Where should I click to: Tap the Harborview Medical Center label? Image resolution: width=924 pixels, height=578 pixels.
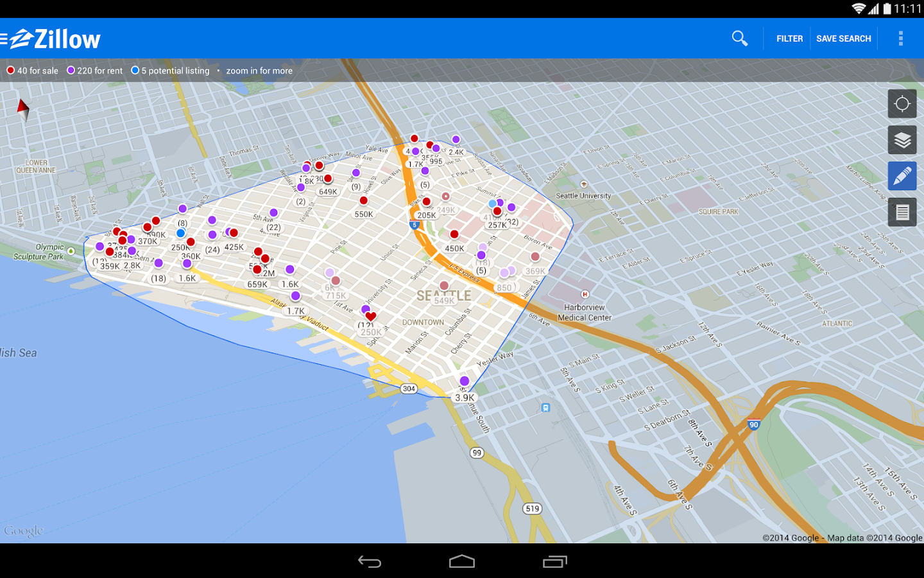point(585,313)
